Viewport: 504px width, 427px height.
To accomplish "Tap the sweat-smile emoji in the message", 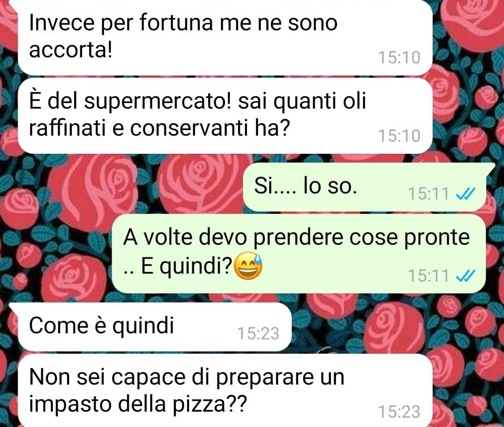I will click(x=248, y=266).
